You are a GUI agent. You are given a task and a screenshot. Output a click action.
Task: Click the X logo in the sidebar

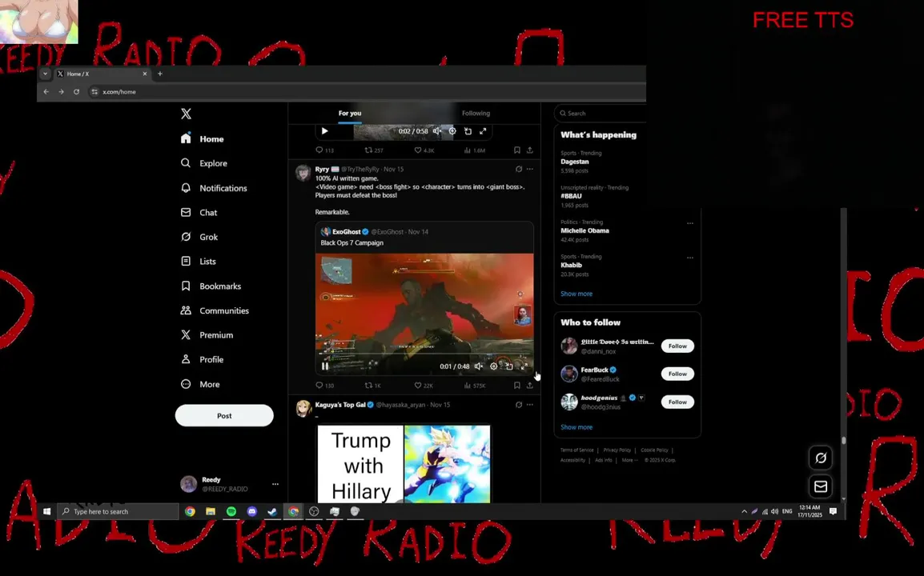point(186,114)
